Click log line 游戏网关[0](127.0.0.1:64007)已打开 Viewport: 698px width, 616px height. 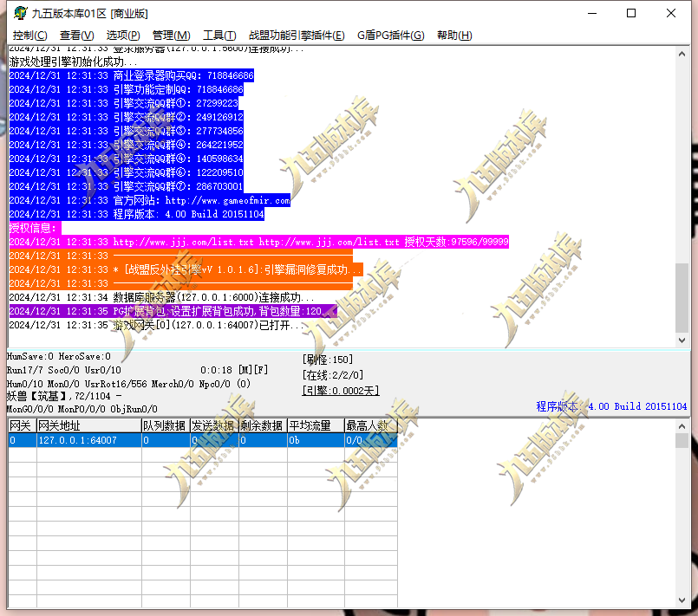pos(157,325)
